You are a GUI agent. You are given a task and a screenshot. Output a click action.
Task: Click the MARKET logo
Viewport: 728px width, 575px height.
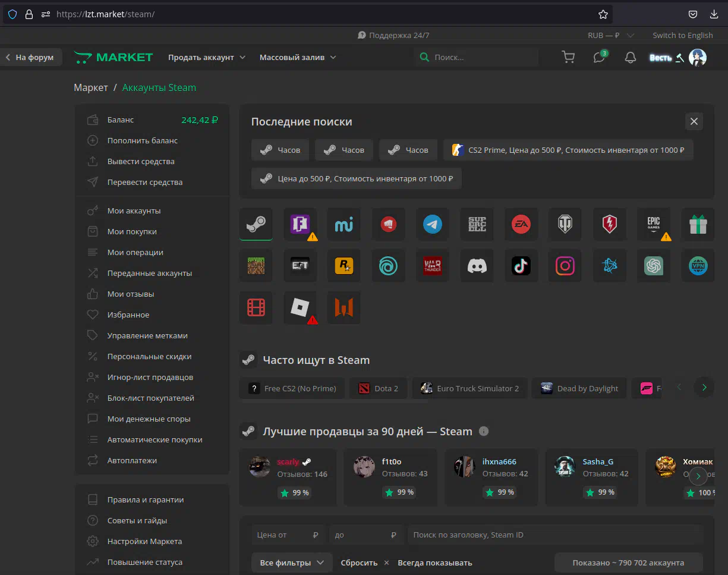(x=114, y=57)
